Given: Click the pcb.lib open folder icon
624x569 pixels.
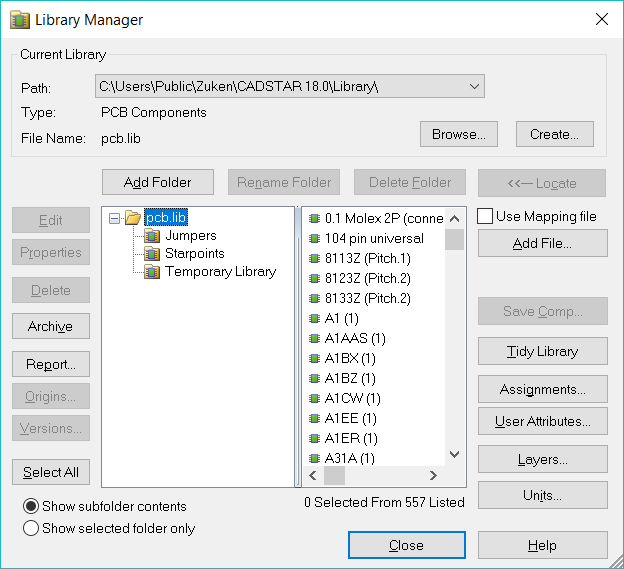Looking at the screenshot, I should point(133,218).
